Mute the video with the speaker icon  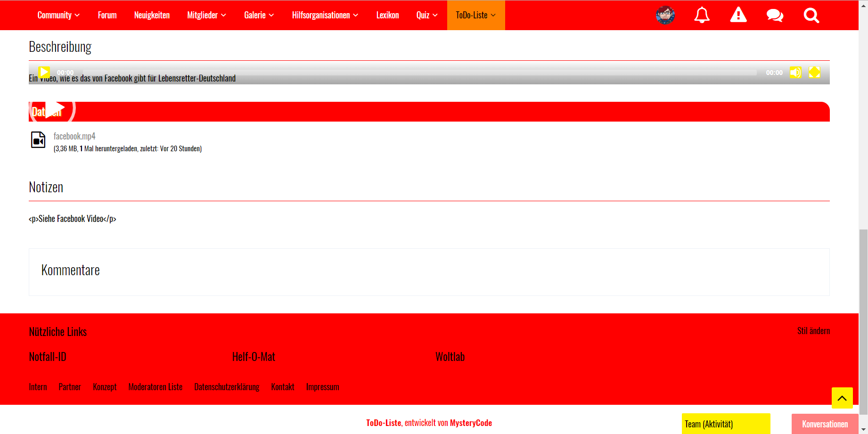(x=795, y=72)
